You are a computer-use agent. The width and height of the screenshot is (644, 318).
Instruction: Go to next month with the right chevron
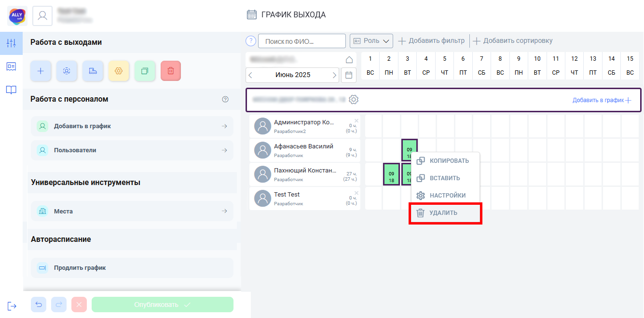[334, 75]
